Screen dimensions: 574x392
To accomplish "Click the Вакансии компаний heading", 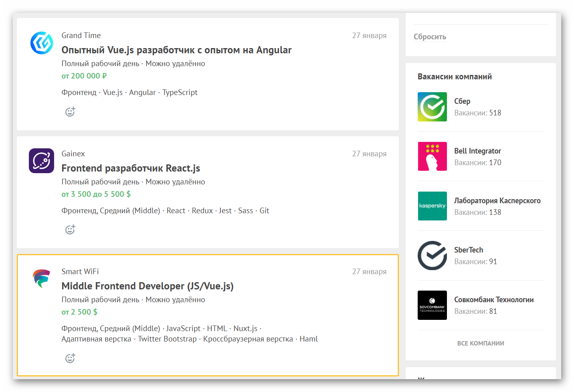I will click(x=455, y=77).
